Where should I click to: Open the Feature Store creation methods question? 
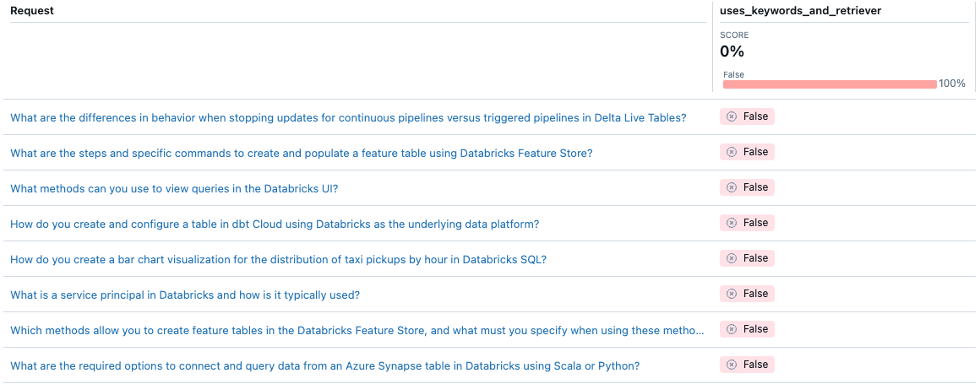(357, 331)
